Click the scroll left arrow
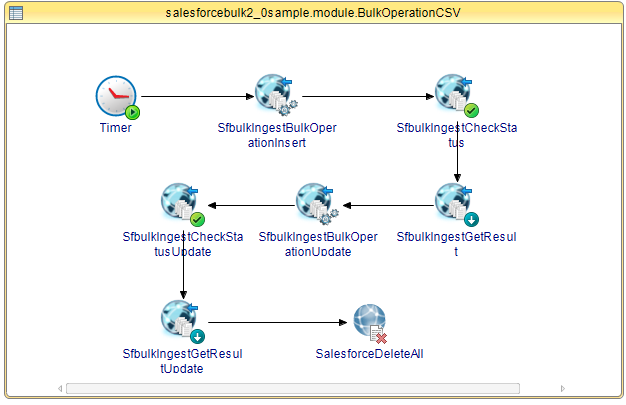 60,388
